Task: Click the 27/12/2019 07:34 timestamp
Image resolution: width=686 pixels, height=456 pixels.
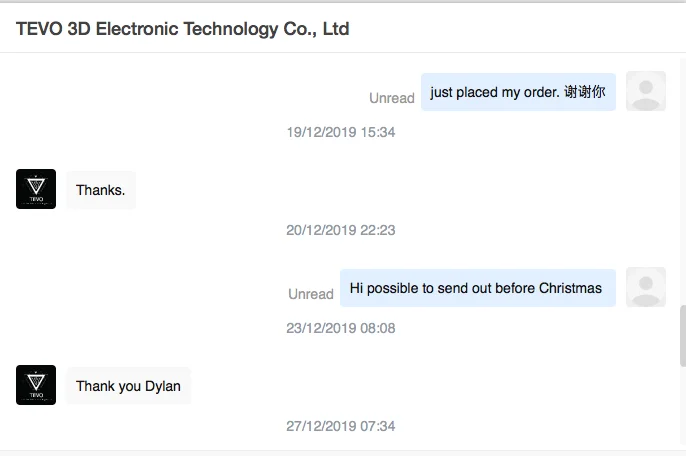Action: (x=341, y=426)
